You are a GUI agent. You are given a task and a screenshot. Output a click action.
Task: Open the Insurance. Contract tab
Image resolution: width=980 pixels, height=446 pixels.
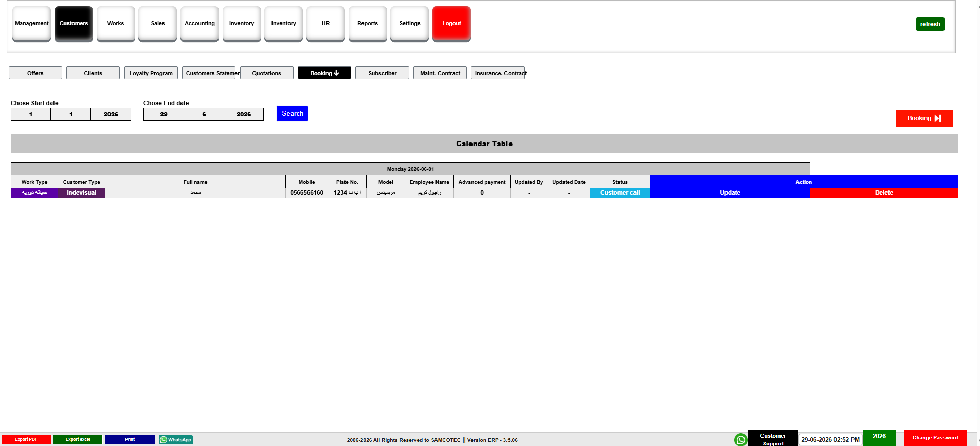[x=498, y=73]
